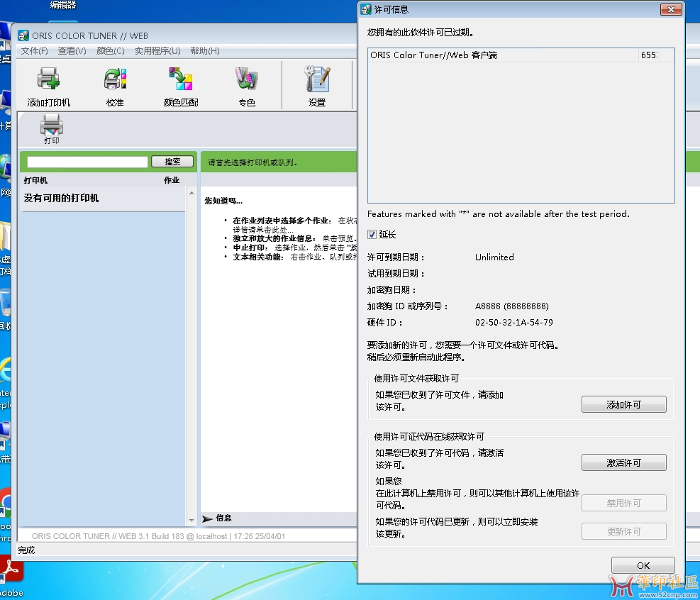The image size is (700, 600).
Task: Click the Add Printer (添加打印机) toolbar icon
Action: click(48, 87)
